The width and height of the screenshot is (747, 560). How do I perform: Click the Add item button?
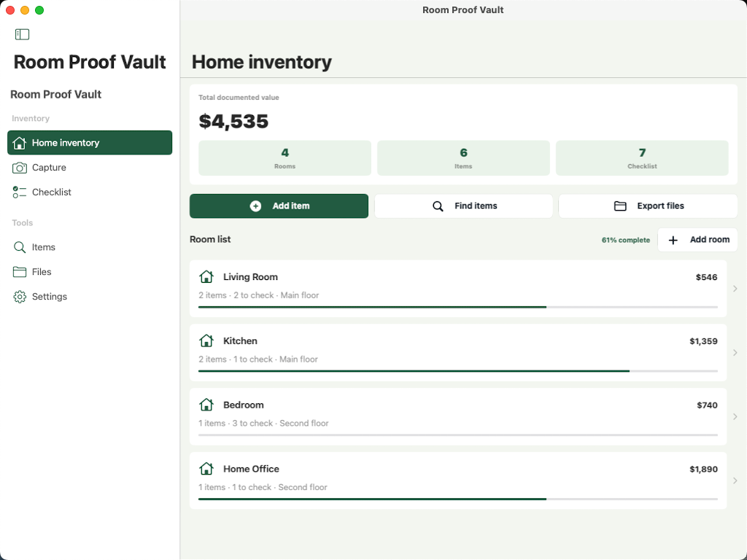click(279, 206)
